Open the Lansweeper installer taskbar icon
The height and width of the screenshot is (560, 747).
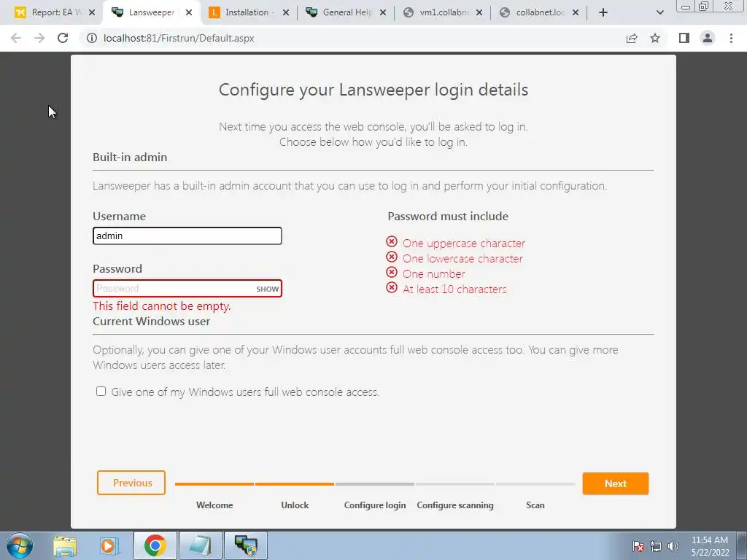246,545
